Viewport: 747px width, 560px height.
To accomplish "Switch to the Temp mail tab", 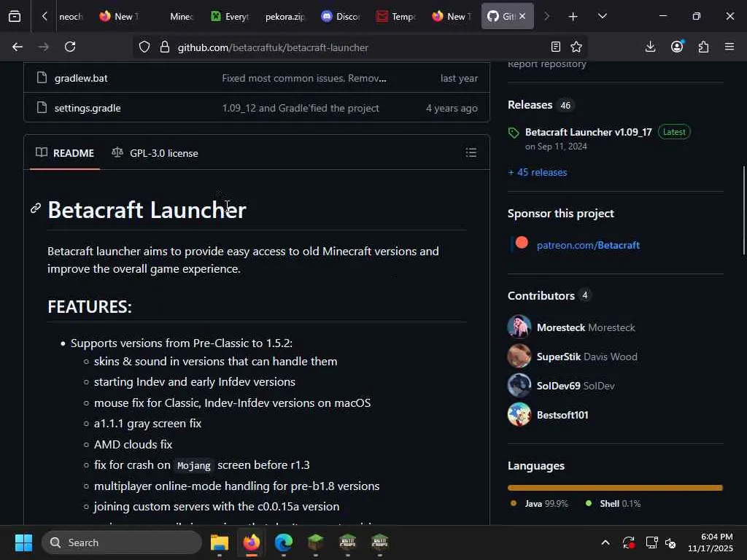I will click(397, 17).
